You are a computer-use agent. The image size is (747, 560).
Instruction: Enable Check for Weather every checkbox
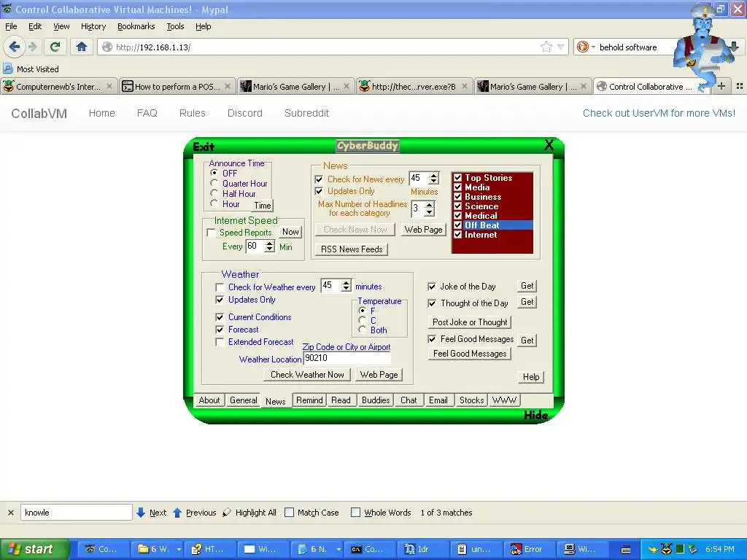(220, 287)
